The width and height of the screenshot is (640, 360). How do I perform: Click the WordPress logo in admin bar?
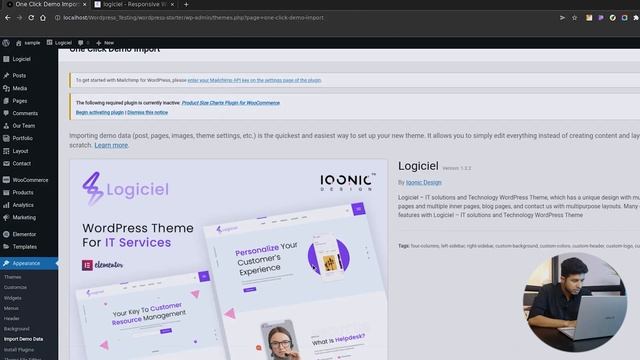click(x=6, y=42)
